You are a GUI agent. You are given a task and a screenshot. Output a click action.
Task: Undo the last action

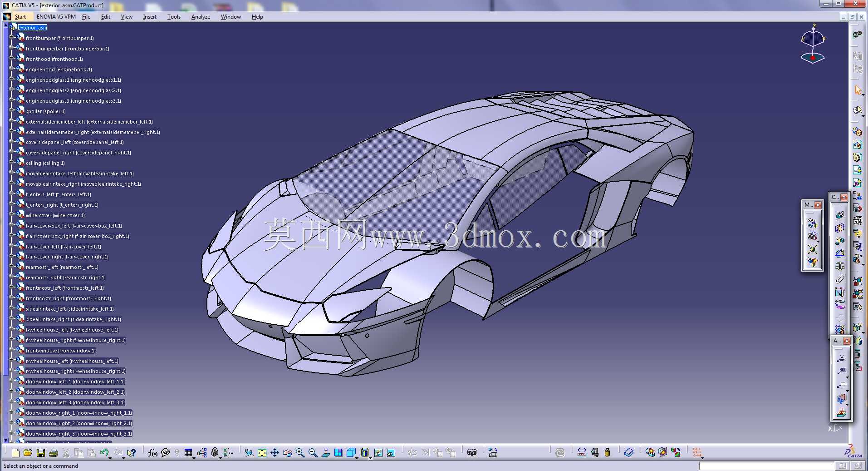[x=104, y=452]
